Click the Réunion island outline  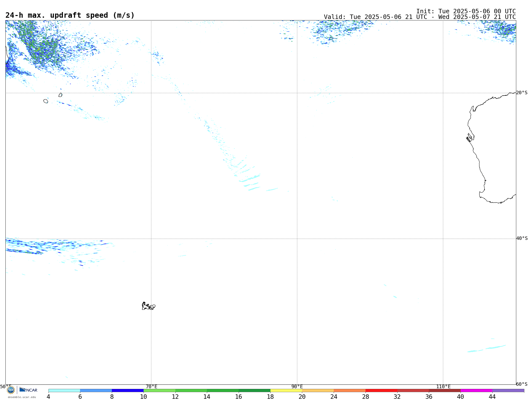pos(46,101)
